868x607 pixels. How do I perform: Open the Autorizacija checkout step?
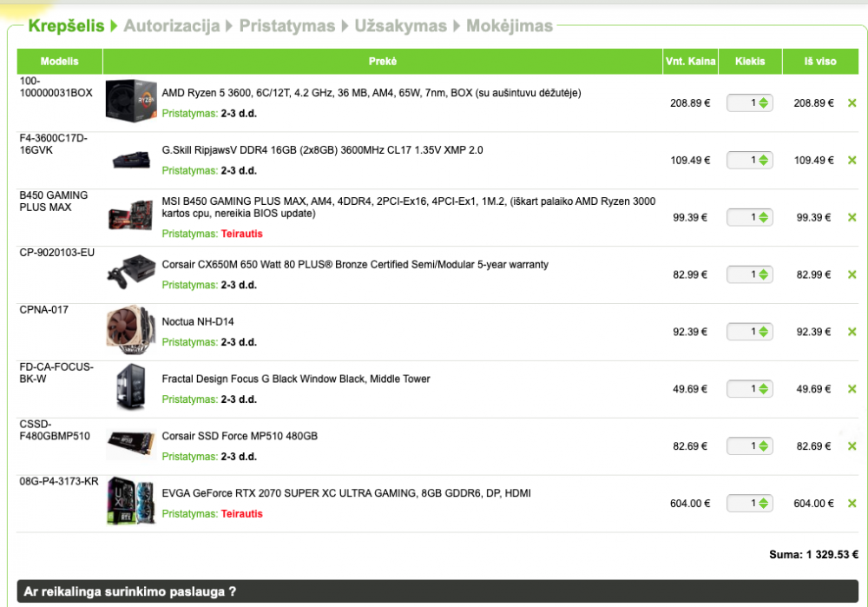tap(171, 26)
